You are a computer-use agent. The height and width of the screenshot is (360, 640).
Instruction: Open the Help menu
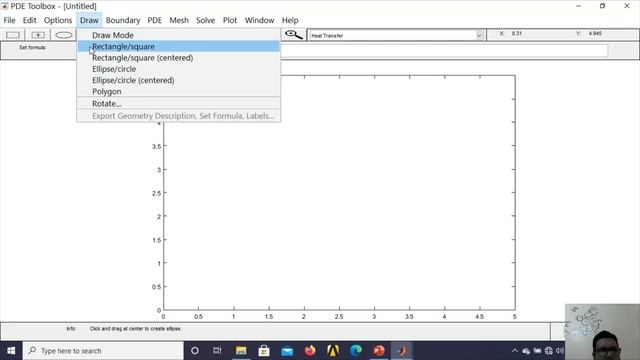[x=290, y=20]
